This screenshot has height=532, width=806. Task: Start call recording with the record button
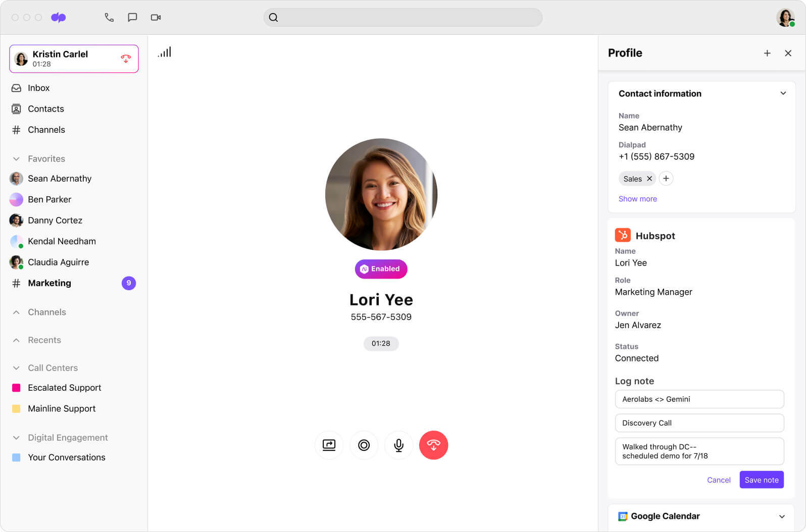(364, 445)
